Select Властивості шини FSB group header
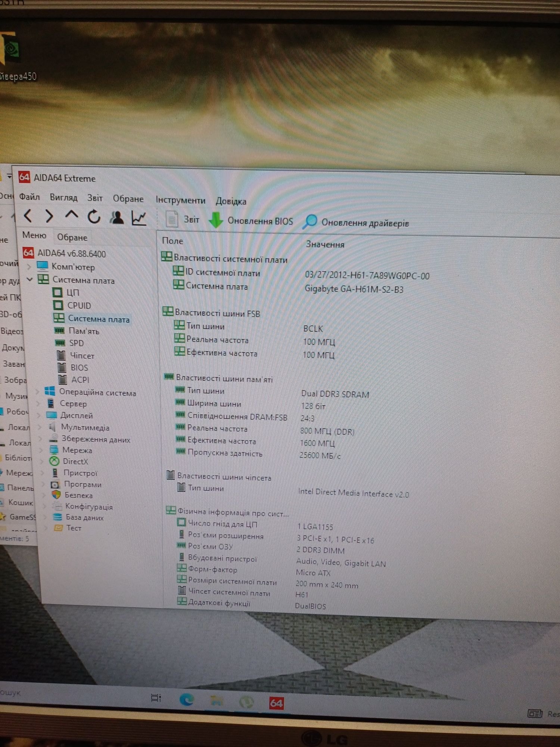This screenshot has width=560, height=747. [x=211, y=313]
